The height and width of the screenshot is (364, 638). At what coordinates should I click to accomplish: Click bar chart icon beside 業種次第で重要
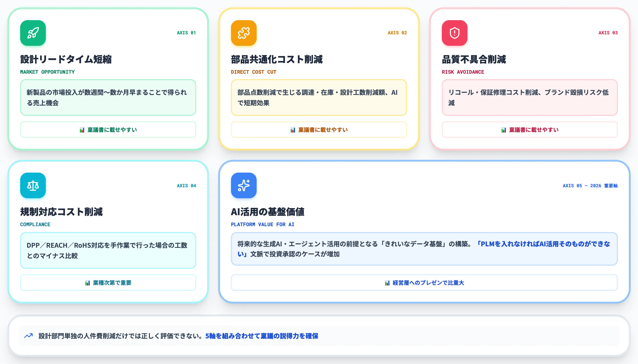tap(87, 283)
